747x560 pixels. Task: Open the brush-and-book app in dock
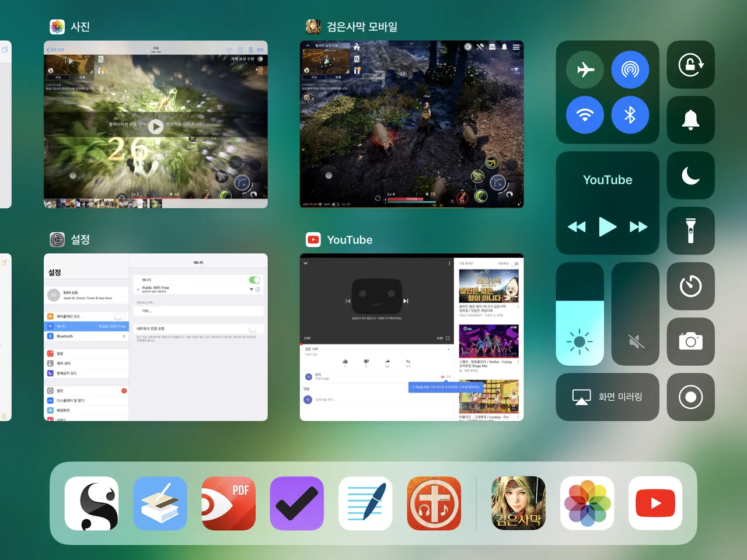coord(160,503)
